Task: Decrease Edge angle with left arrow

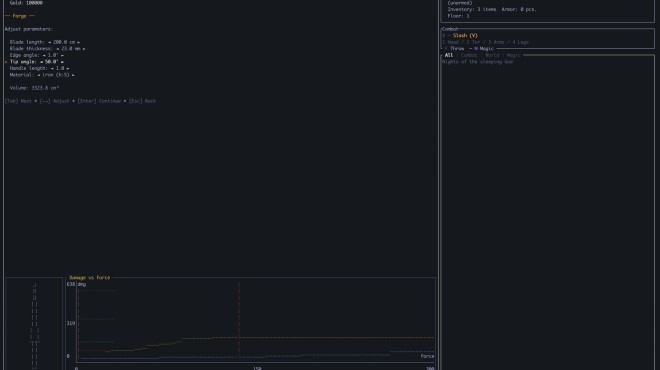Action: tap(44, 55)
